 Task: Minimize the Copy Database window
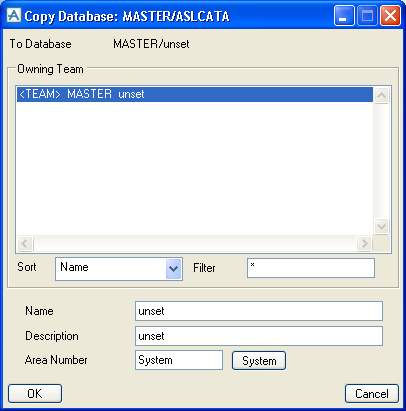[x=344, y=16]
